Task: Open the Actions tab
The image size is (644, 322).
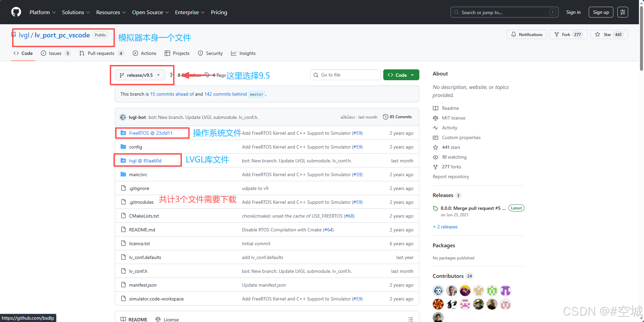Action: [x=144, y=53]
